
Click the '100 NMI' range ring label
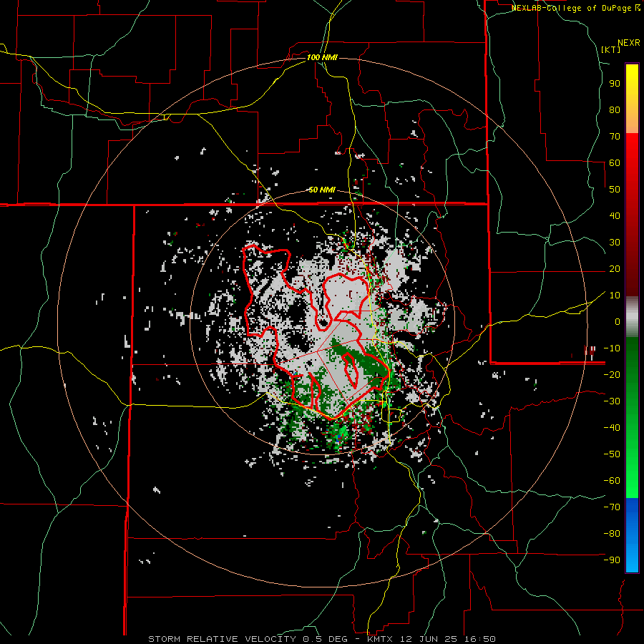point(322,57)
